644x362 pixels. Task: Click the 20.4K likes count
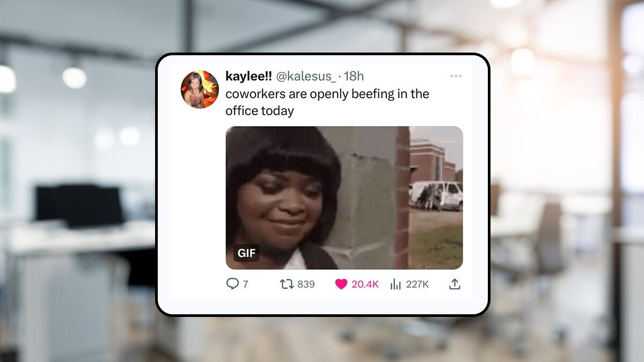[x=365, y=284]
